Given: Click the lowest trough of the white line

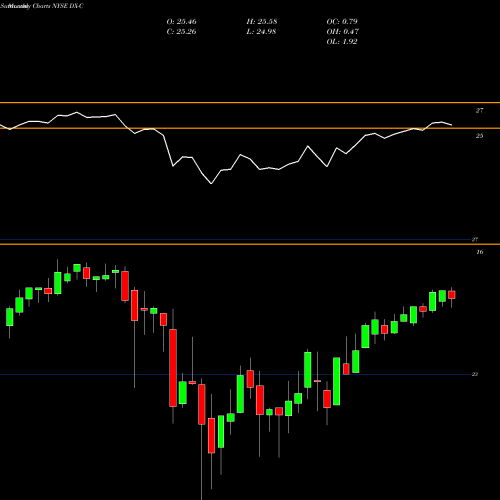Looking at the screenshot, I should click(211, 183).
